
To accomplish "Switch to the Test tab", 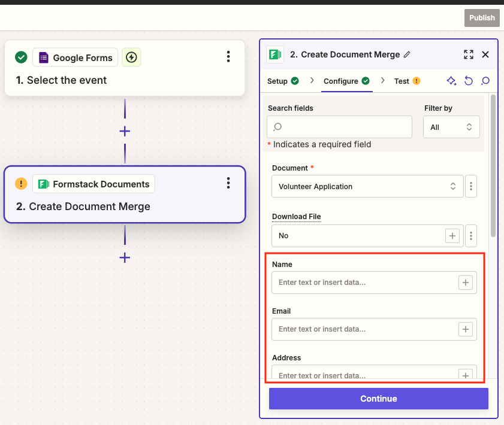I will [x=403, y=81].
